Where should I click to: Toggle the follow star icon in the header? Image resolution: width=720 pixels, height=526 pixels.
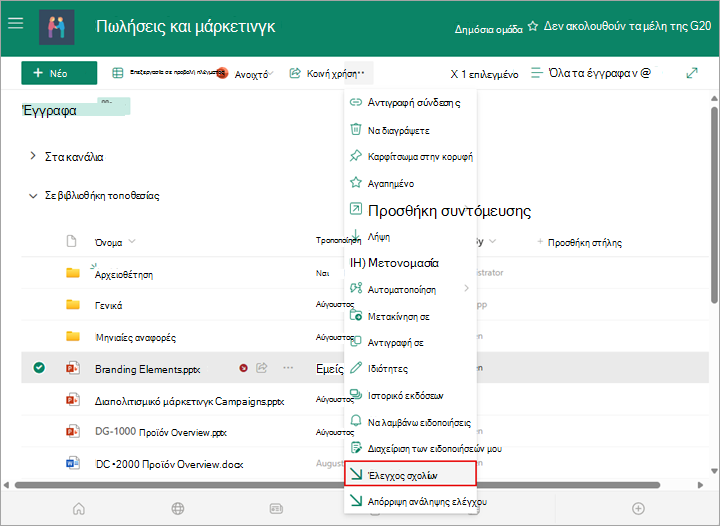point(533,27)
